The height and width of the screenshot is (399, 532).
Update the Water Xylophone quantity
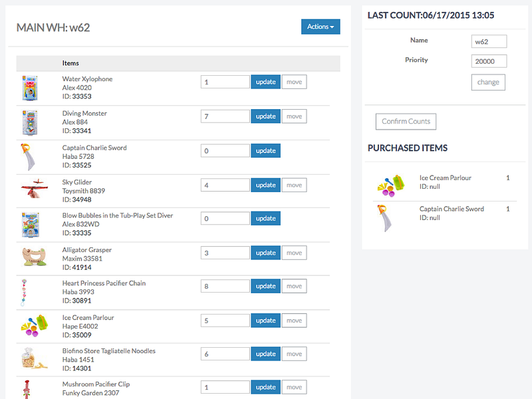pyautogui.click(x=265, y=82)
